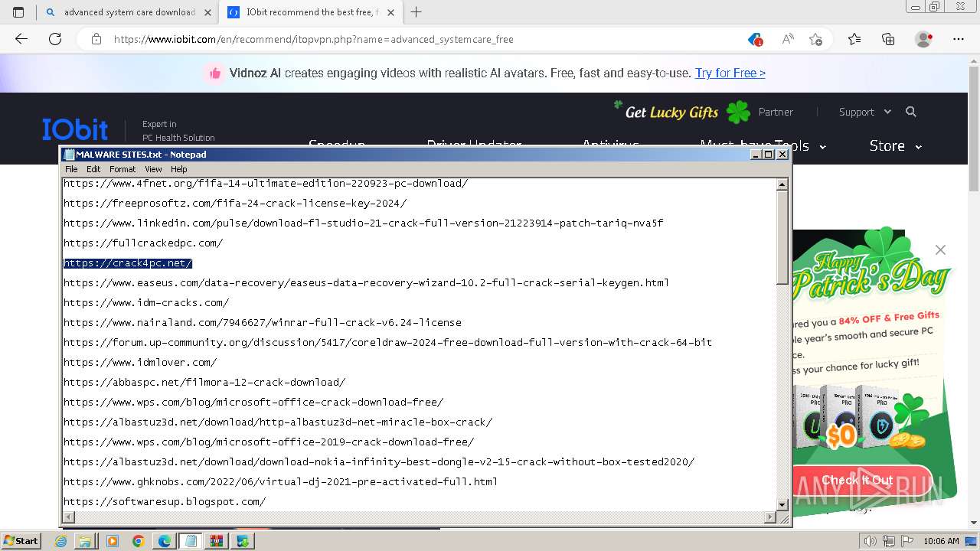Image resolution: width=980 pixels, height=551 pixels.
Task: Click the Action Center flag tray icon
Action: pyautogui.click(x=905, y=541)
